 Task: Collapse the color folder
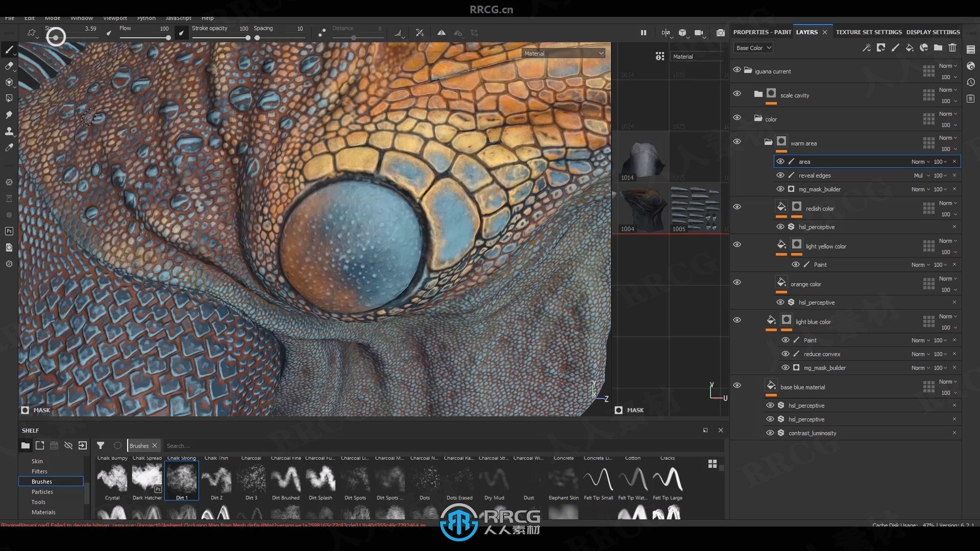(x=758, y=118)
